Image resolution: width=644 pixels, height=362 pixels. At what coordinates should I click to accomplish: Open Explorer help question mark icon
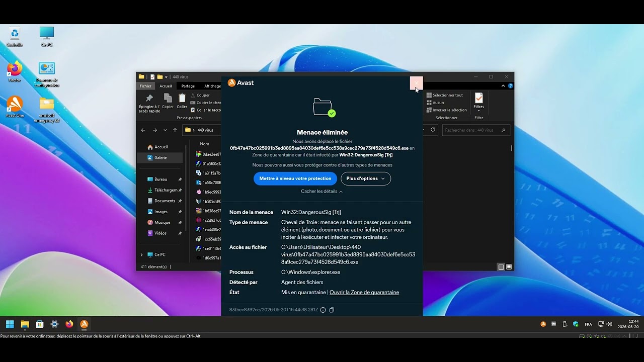(510, 86)
